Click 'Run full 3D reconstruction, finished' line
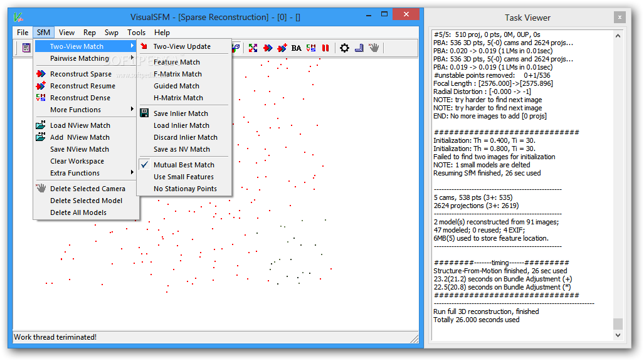The width and height of the screenshot is (644, 361). [x=486, y=311]
